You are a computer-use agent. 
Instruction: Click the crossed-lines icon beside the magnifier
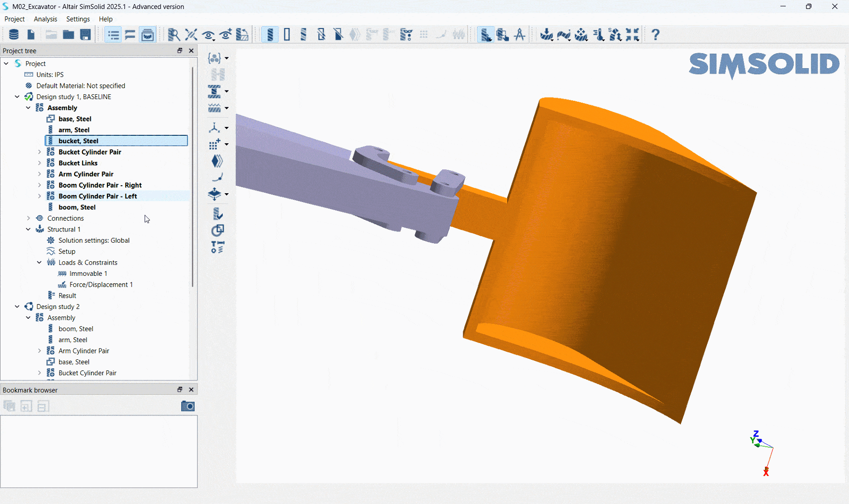[191, 35]
